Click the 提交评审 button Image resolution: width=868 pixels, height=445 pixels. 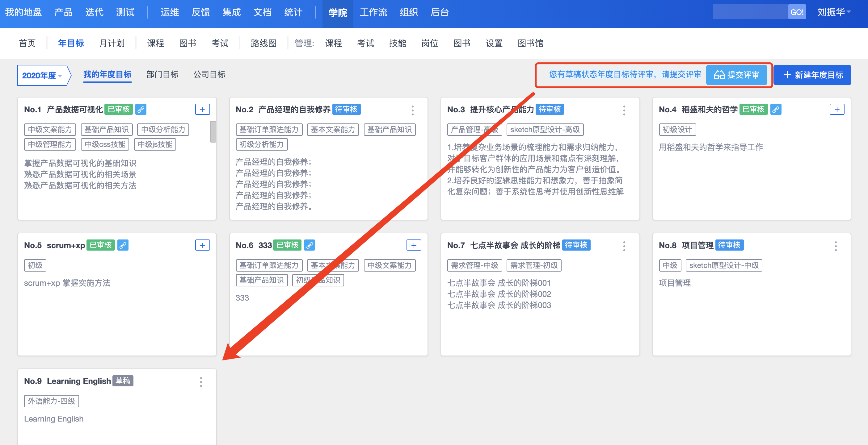(x=737, y=75)
